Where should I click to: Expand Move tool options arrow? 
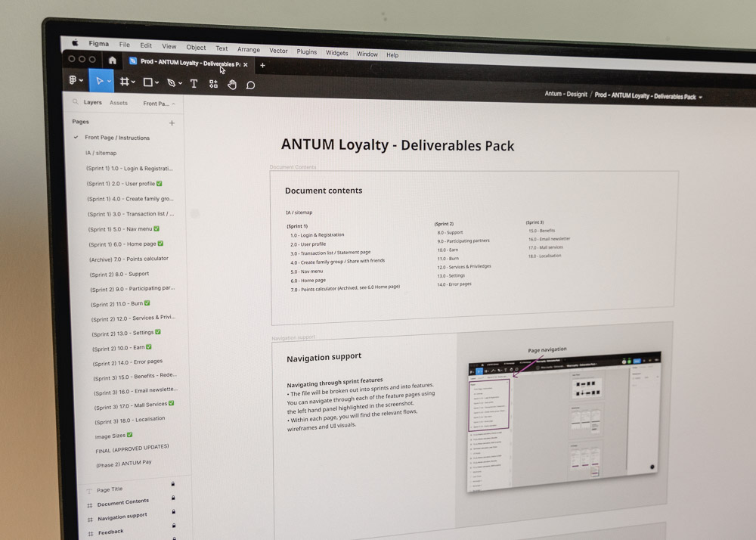click(110, 82)
